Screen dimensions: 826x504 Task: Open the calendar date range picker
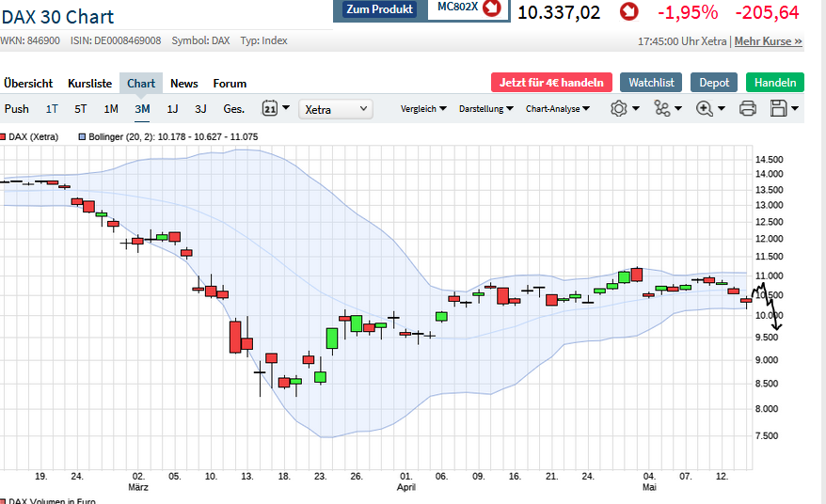tap(270, 109)
